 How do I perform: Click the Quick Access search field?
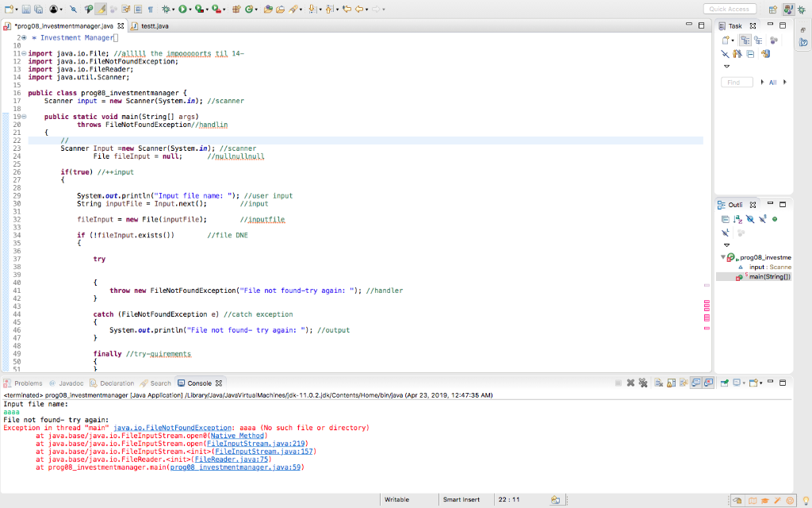pyautogui.click(x=730, y=9)
